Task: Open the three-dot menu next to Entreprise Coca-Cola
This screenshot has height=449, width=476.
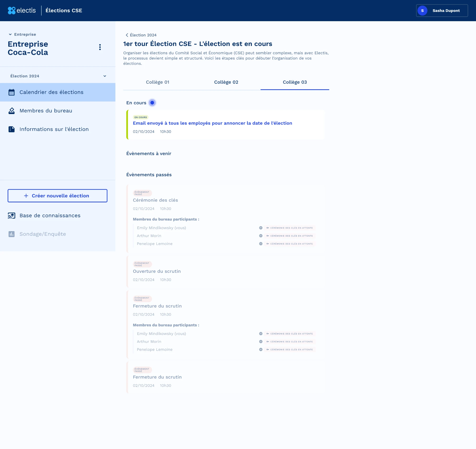Action: tap(100, 47)
